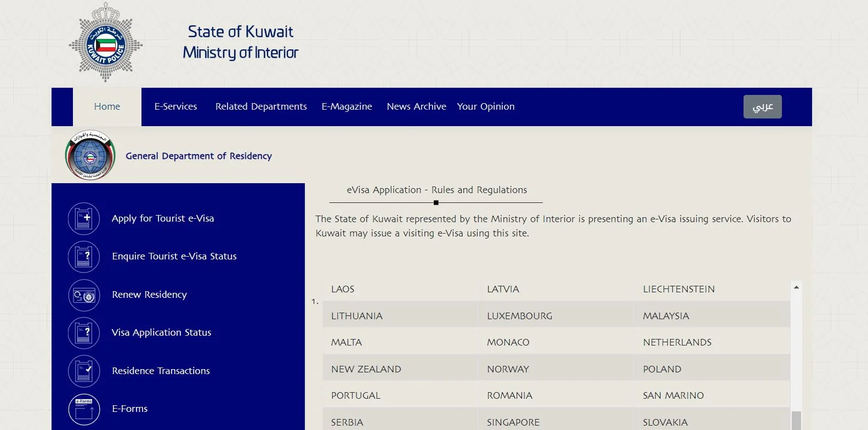
Task: Open the News Archive page
Action: click(416, 106)
